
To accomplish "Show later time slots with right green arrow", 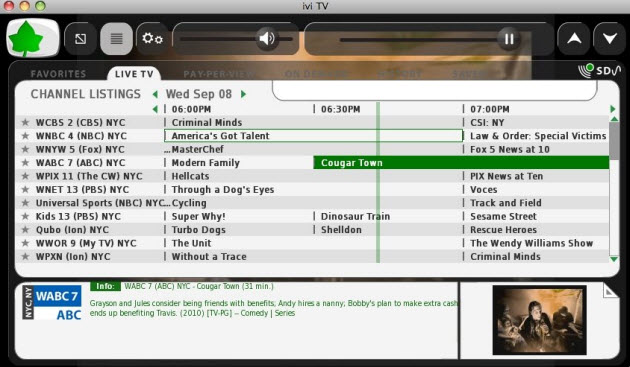I will (613, 109).
